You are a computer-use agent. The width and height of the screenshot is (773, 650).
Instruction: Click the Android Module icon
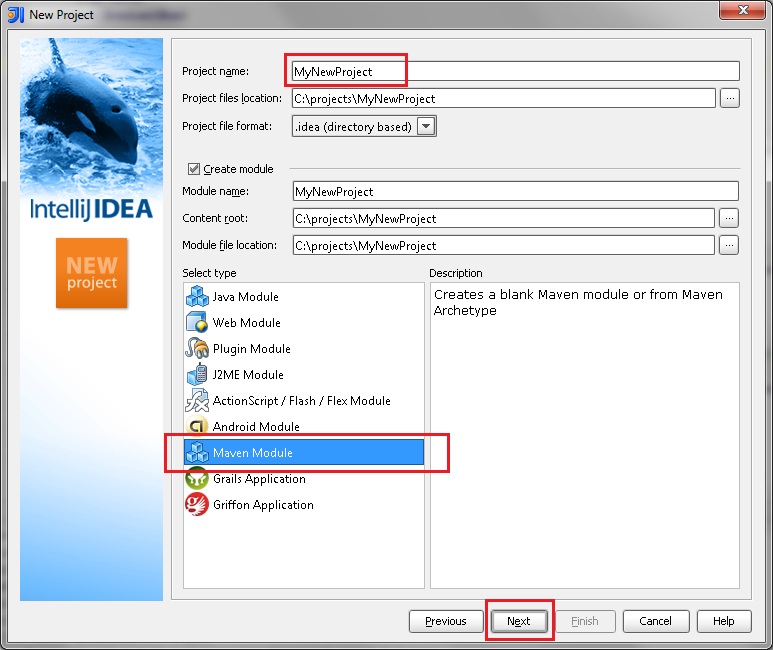point(197,427)
